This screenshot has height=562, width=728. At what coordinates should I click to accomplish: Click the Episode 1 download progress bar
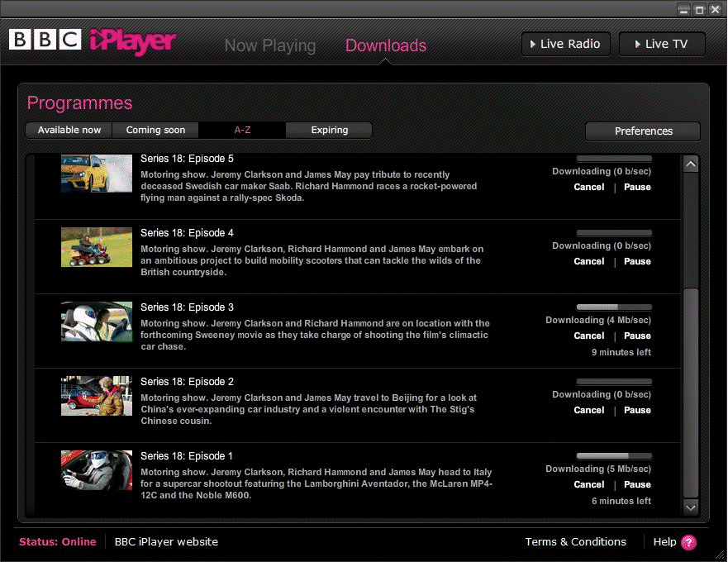point(614,456)
